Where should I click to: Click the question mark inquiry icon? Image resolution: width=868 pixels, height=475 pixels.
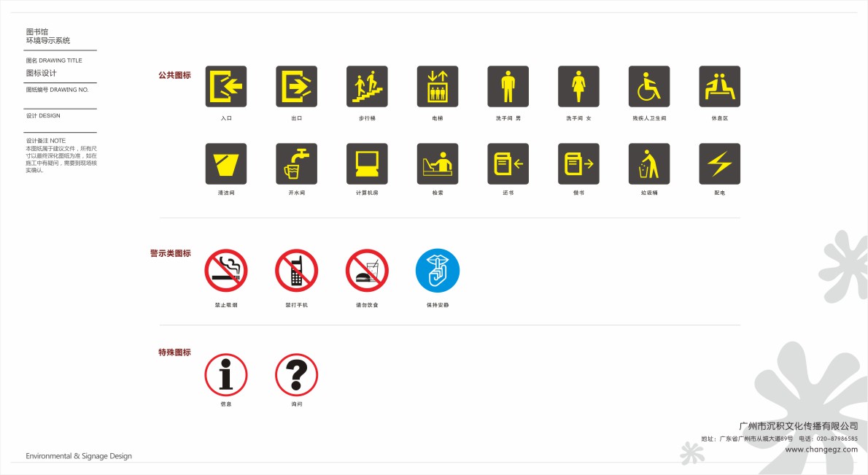(297, 375)
